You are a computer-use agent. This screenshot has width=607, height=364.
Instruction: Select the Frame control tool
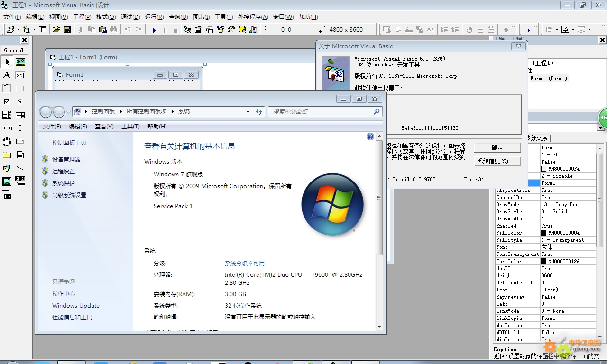coord(7,89)
